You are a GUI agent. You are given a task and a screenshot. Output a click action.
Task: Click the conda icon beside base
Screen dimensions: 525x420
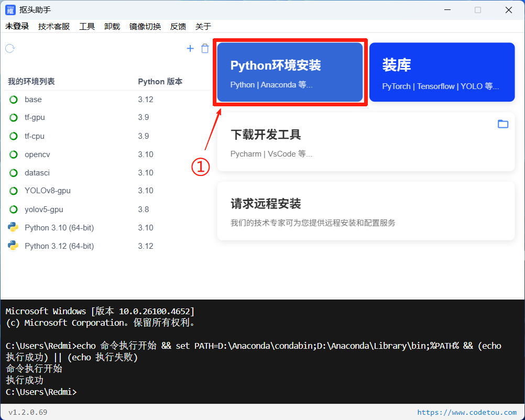pos(14,100)
